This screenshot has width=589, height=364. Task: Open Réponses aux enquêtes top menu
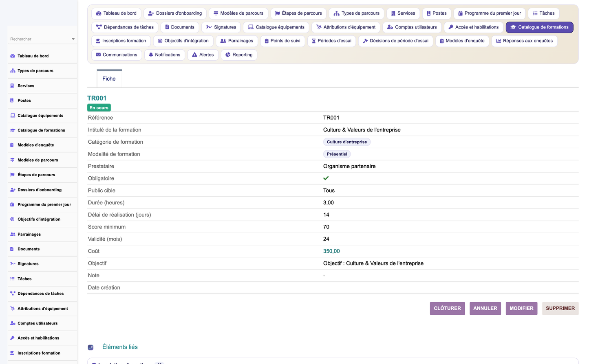coord(524,41)
